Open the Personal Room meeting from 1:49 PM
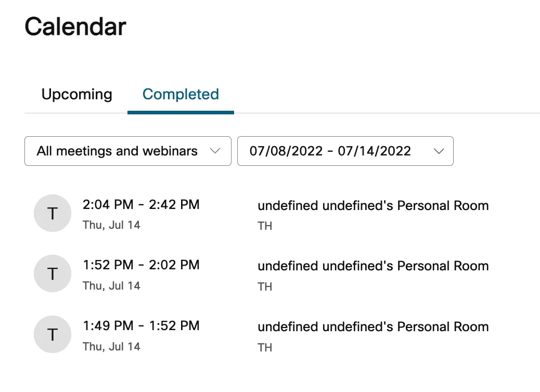540x392 pixels. (373, 327)
